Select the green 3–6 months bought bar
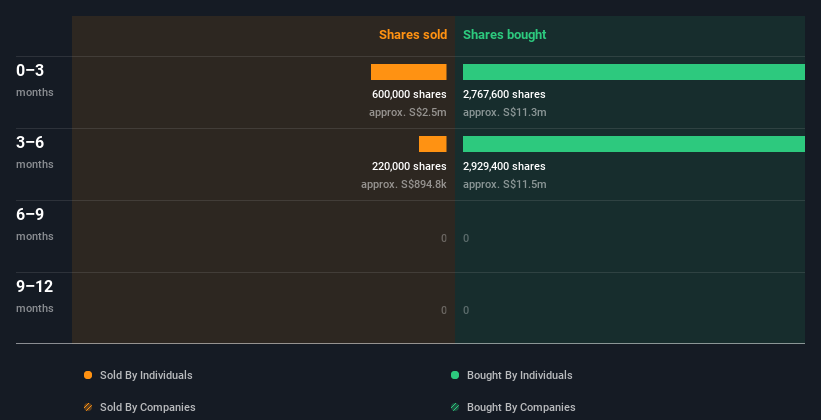This screenshot has width=821, height=420. click(634, 144)
